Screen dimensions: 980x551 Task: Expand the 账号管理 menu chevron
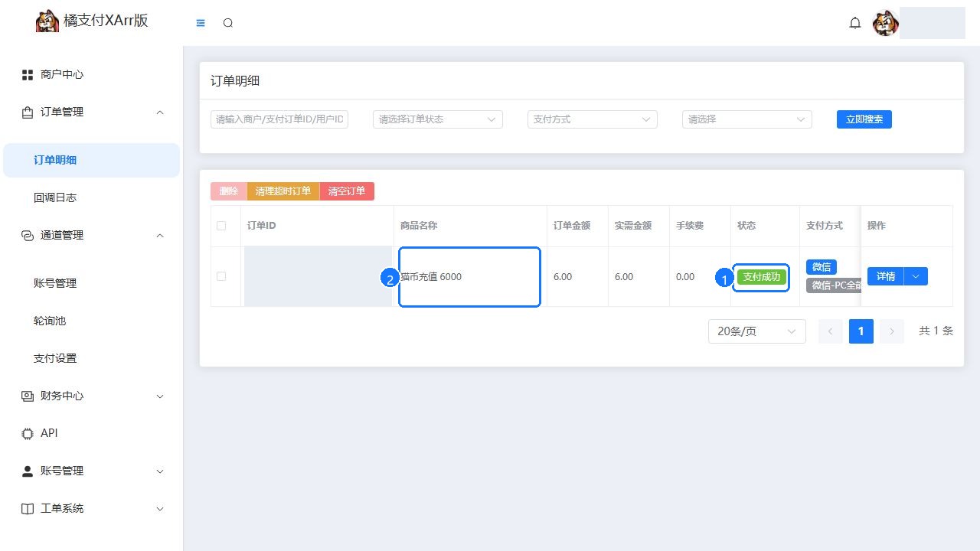pos(160,471)
